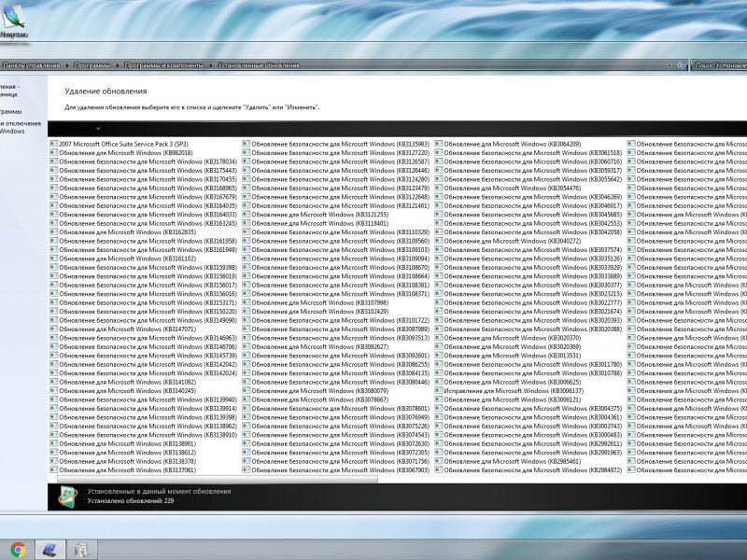The height and width of the screenshot is (560, 747).
Task: Click the refresh icon in the address bar
Action: (682, 65)
